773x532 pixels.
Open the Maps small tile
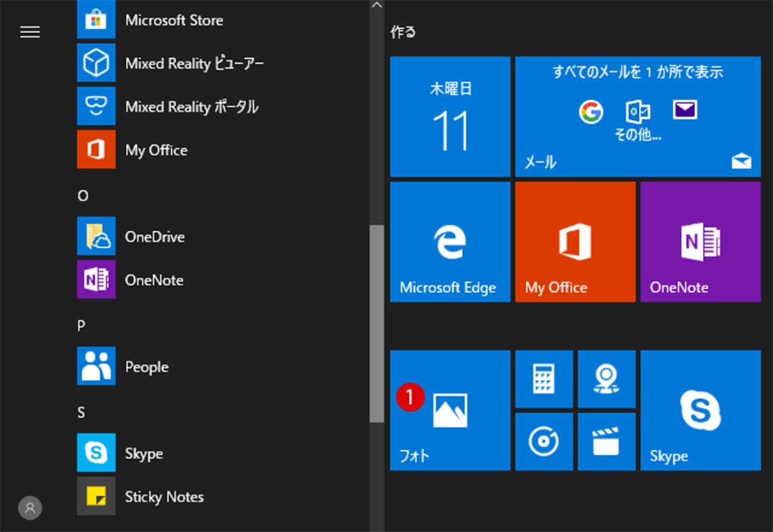607,379
